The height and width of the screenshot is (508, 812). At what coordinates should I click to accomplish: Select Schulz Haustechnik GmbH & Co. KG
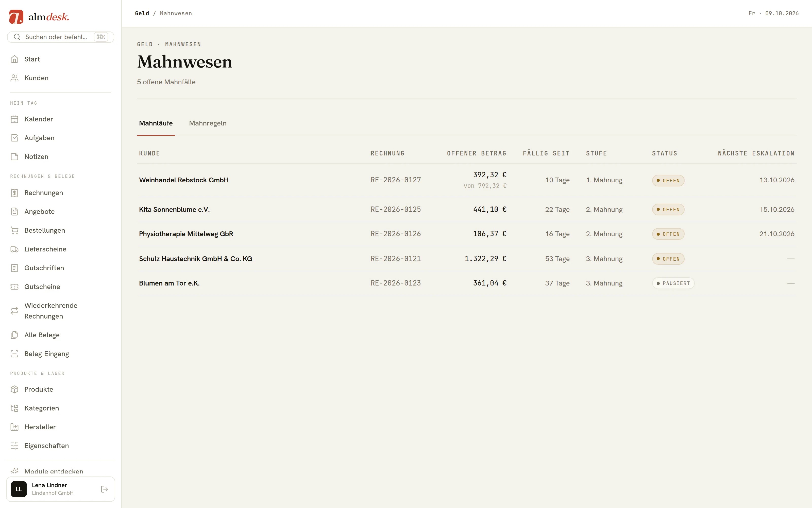[x=466, y=259]
